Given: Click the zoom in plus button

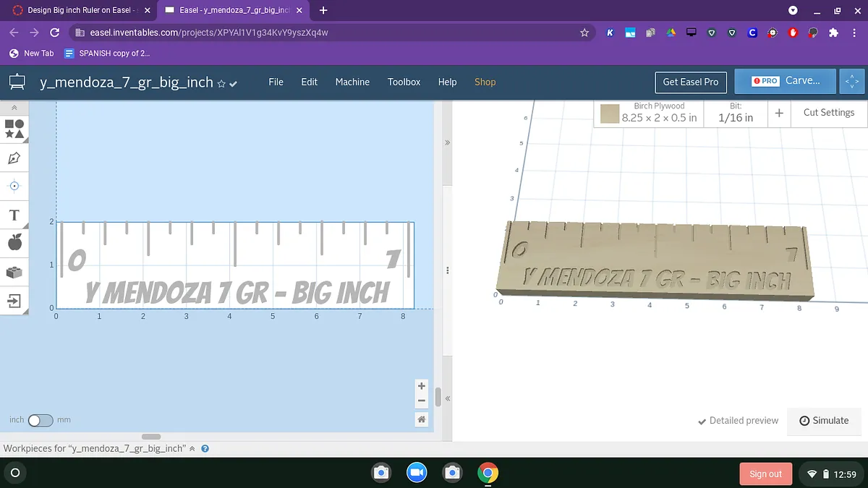Looking at the screenshot, I should (422, 386).
